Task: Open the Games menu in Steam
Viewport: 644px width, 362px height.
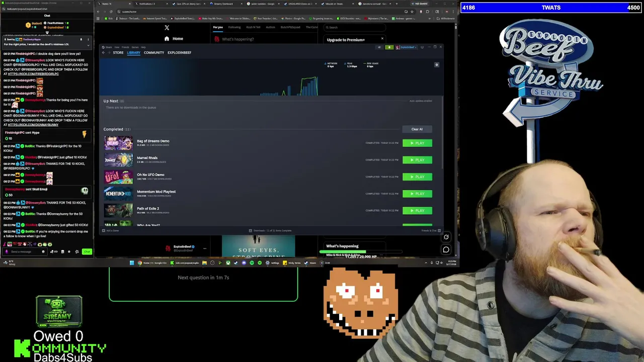Action: [135, 47]
